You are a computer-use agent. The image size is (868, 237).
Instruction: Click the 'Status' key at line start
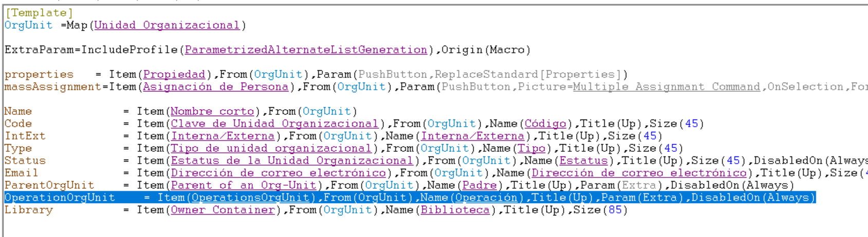point(25,161)
